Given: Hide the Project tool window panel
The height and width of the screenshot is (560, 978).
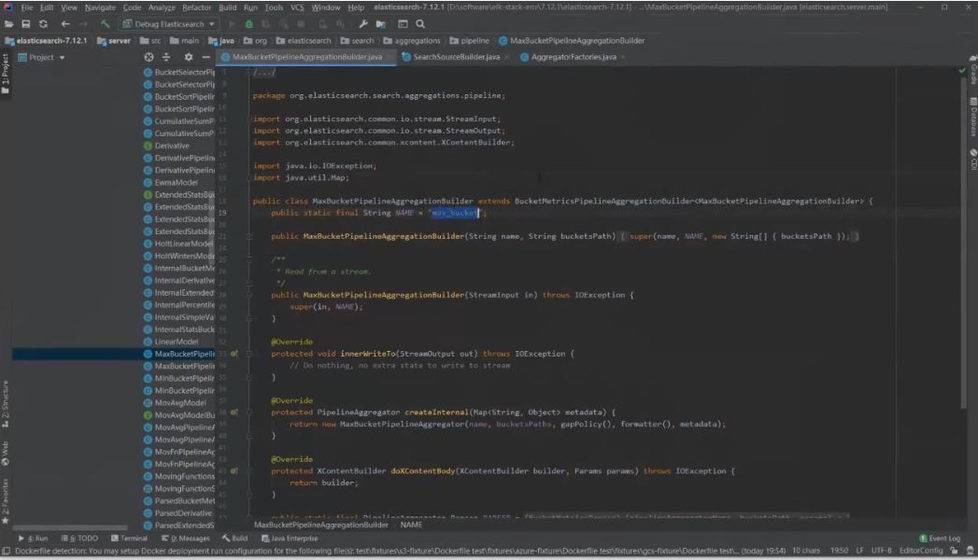Looking at the screenshot, I should click(206, 57).
